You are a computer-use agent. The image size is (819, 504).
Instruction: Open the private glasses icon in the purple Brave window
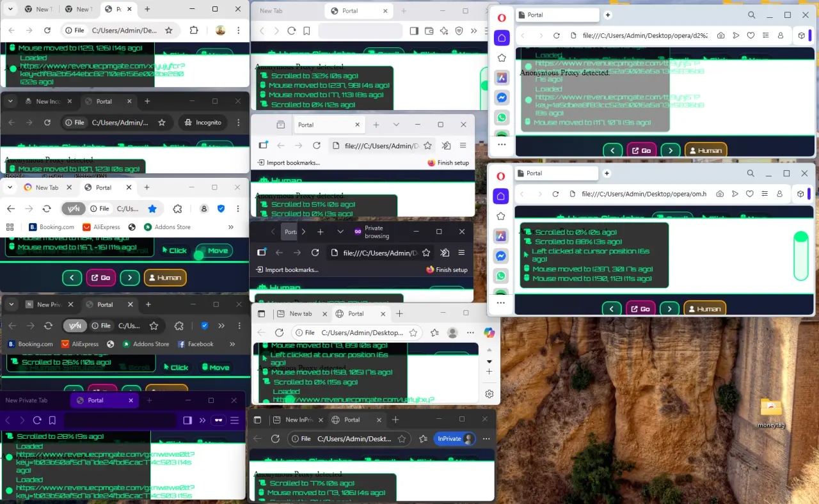click(x=218, y=420)
